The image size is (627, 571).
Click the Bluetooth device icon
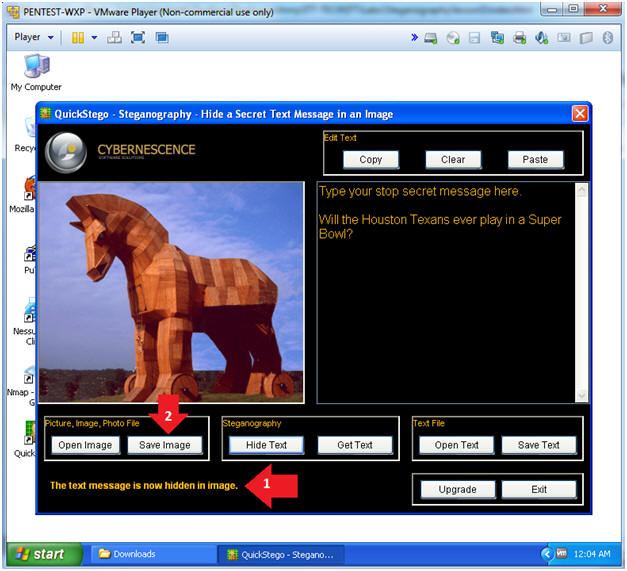608,38
